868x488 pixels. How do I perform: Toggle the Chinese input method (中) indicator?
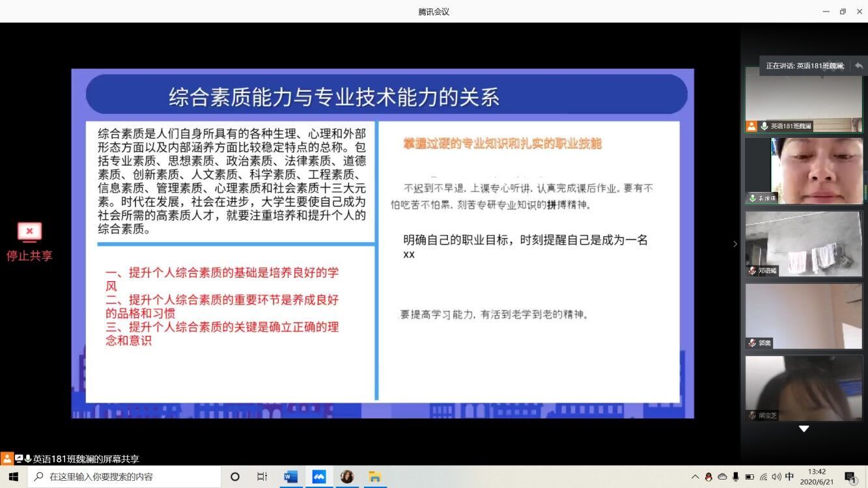pyautogui.click(x=789, y=477)
